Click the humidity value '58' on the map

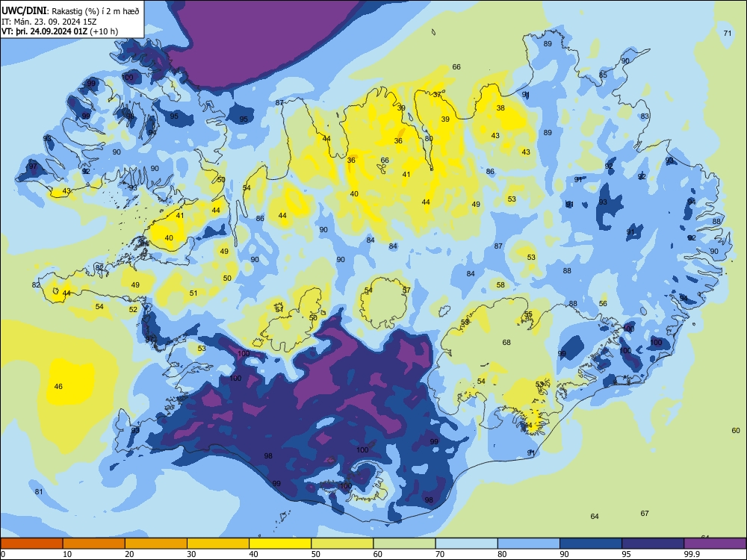click(500, 285)
